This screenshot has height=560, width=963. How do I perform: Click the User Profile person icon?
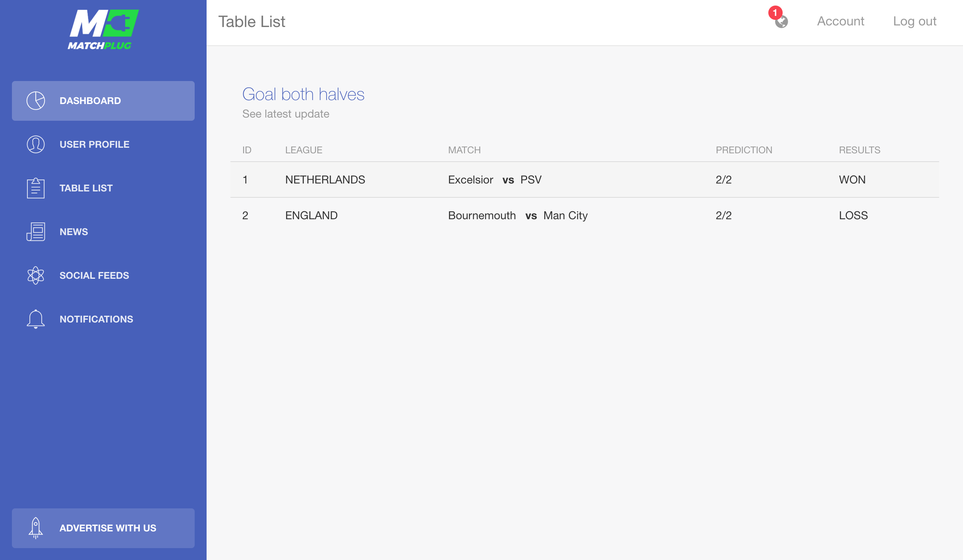pos(36,145)
